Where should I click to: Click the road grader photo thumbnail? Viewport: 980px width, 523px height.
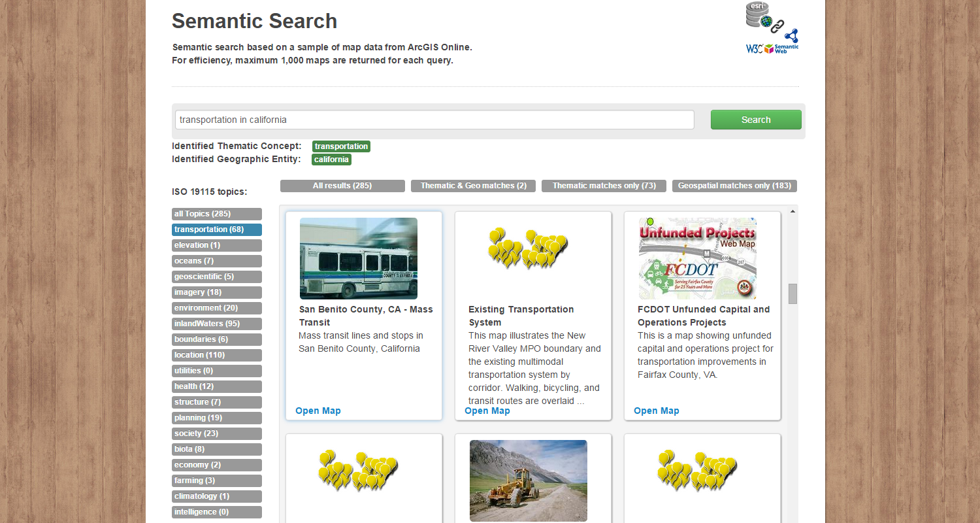(528, 481)
